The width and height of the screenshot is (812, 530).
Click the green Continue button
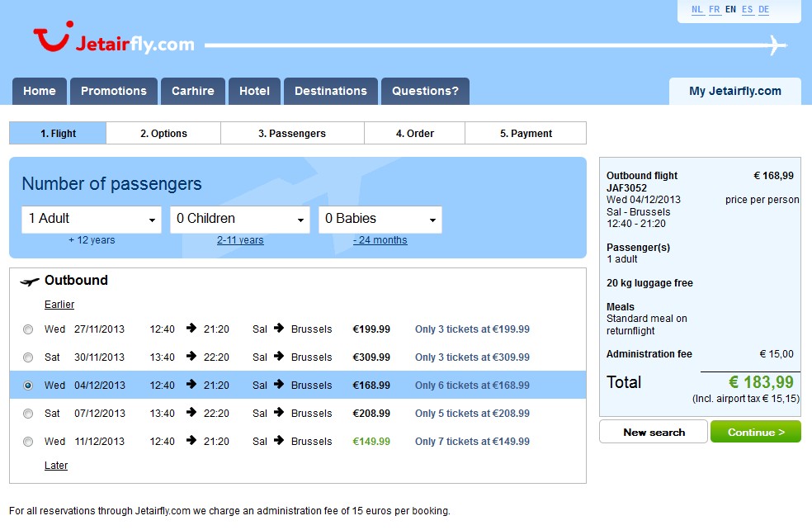pyautogui.click(x=756, y=432)
